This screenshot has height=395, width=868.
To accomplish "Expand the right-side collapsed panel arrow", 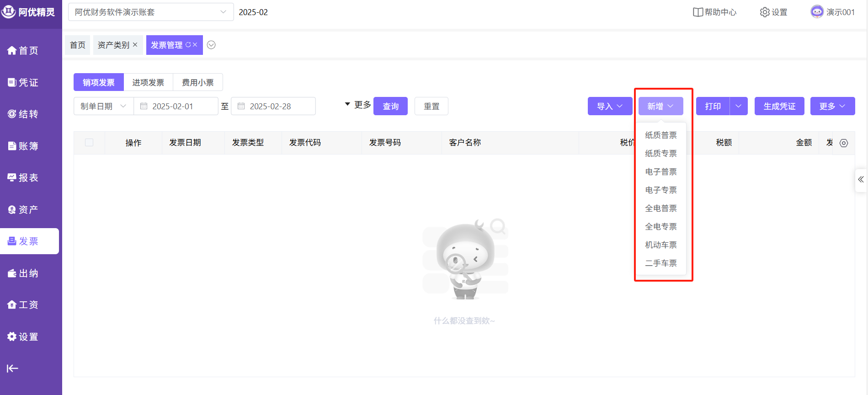I will point(861,180).
